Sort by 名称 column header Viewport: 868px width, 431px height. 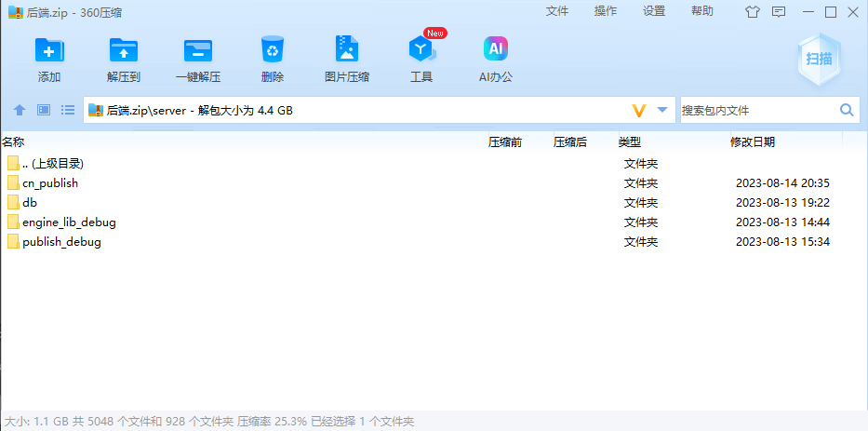13,142
